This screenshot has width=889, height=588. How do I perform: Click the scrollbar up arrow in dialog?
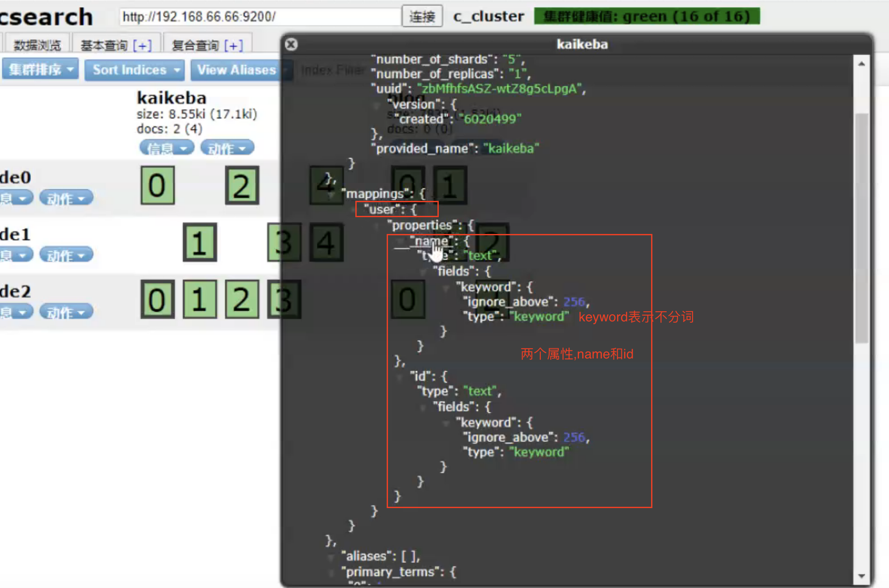click(861, 64)
